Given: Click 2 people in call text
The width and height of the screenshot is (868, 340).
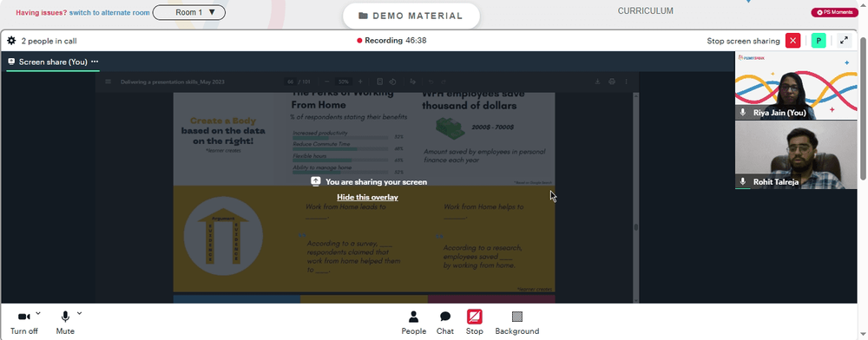Looking at the screenshot, I should pyautogui.click(x=49, y=41).
